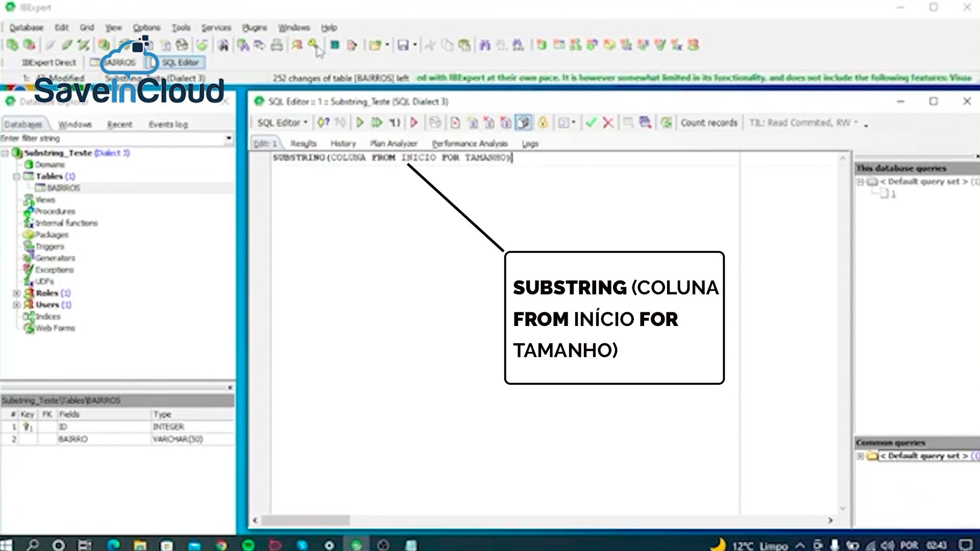Switch to the Performance Analysis tab
Viewport: 980px width, 551px height.
(x=470, y=143)
